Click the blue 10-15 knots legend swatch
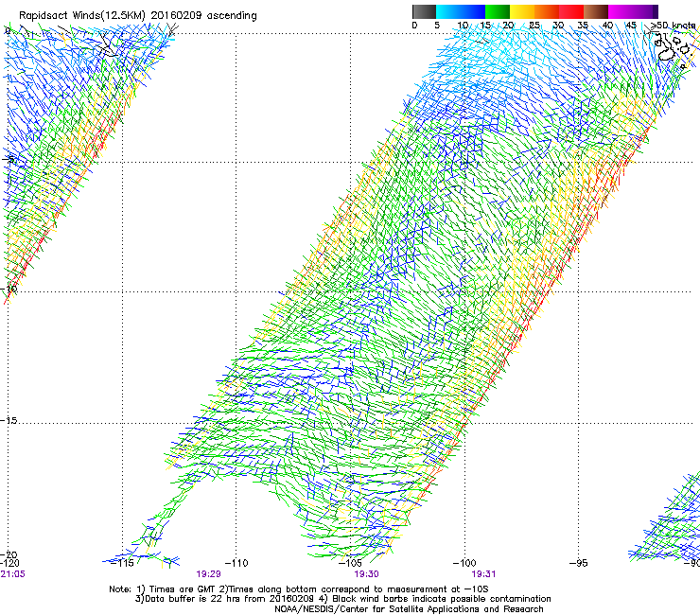This screenshot has width=700, height=615. click(473, 11)
